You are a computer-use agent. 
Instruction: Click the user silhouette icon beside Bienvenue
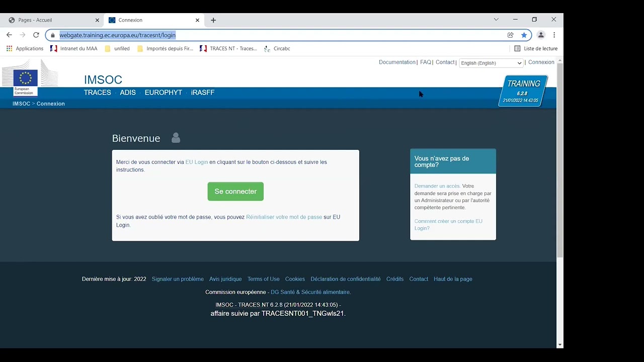pos(176,138)
